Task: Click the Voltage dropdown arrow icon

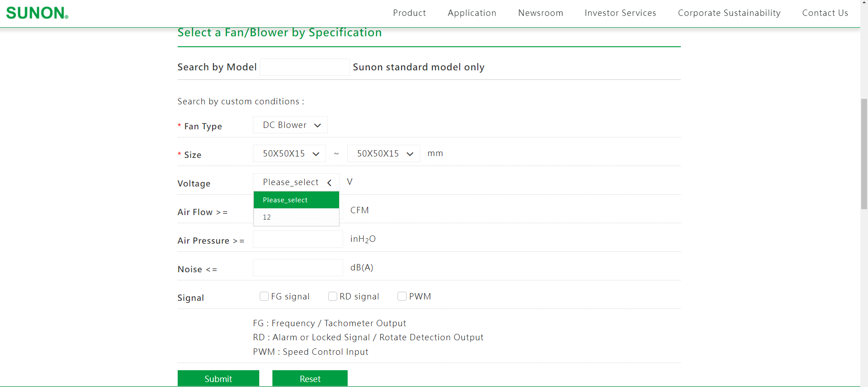Action: coord(330,183)
